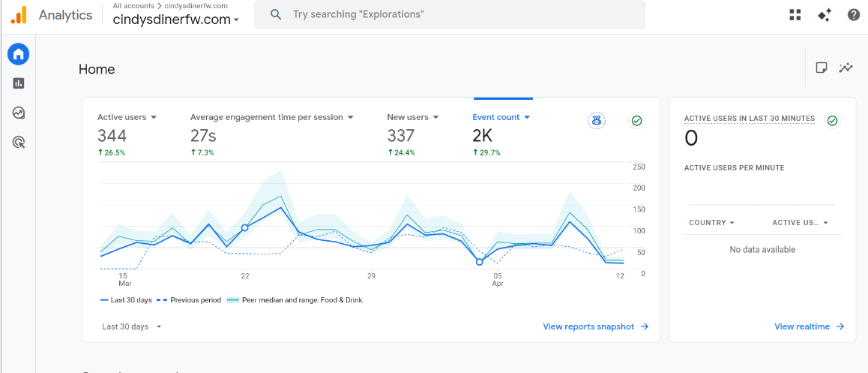
Task: Click the note card icon beside Home
Action: (x=822, y=68)
